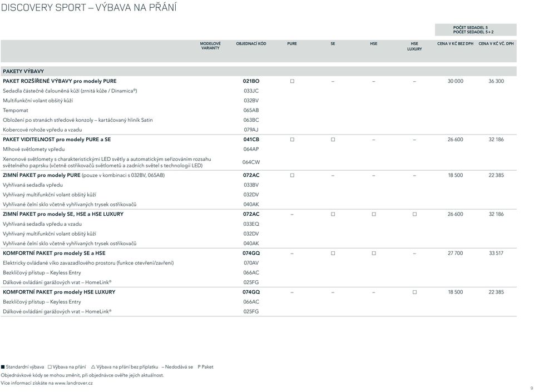Click HSE LUXURY square in SE/HSE ZIMNÍ PAKET row

[414, 215]
